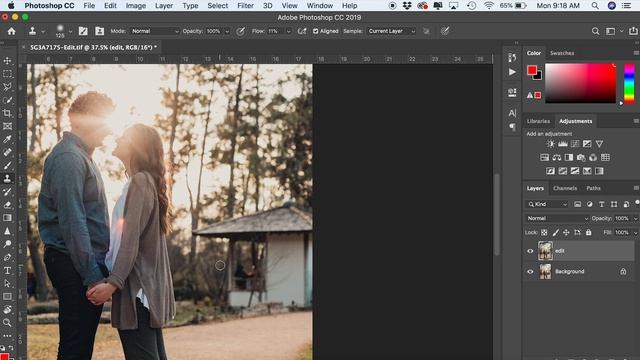Add a Levels adjustment
Image resolution: width=640 pixels, height=360 pixels.
[x=563, y=144]
